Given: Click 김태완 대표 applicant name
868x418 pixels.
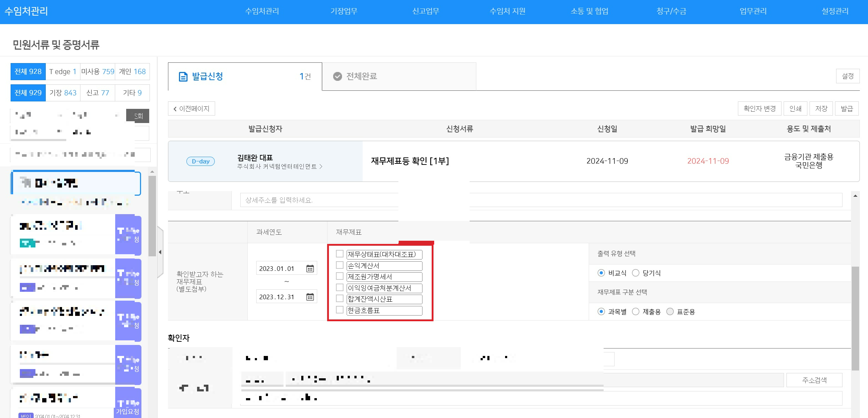Looking at the screenshot, I should [x=255, y=158].
